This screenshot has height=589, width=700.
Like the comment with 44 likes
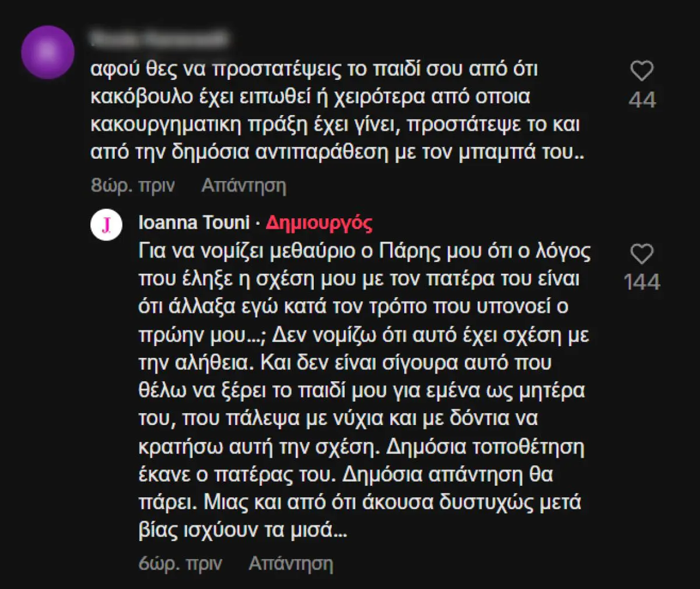[642, 71]
